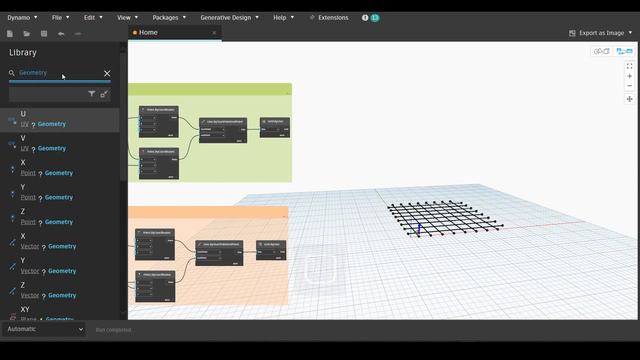Viewport: 640px width, 360px height.
Task: Clear the Geometry search with X
Action: [x=107, y=73]
